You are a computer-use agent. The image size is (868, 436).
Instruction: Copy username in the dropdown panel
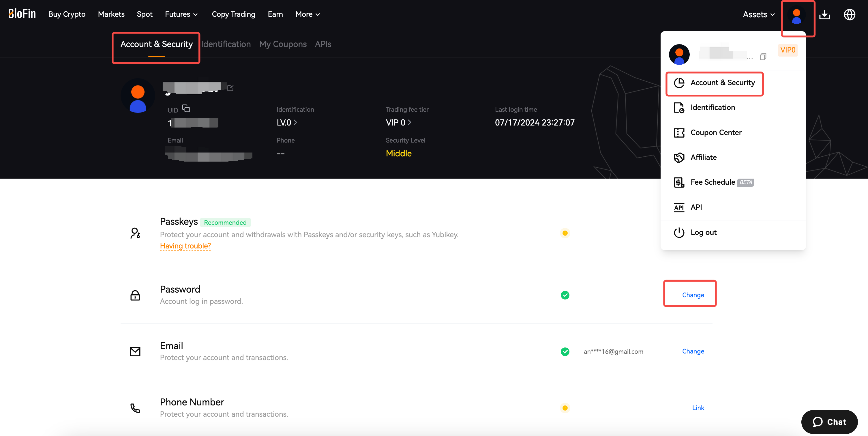pyautogui.click(x=763, y=57)
